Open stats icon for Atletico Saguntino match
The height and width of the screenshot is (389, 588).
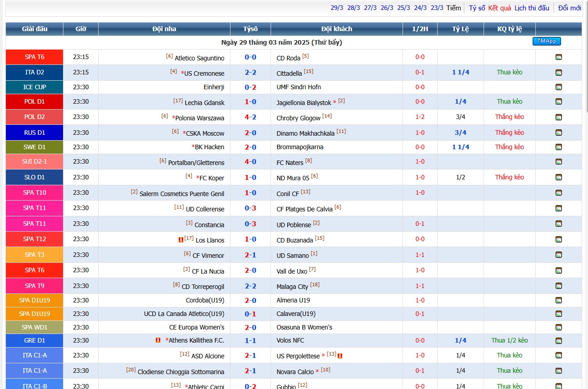(x=559, y=57)
